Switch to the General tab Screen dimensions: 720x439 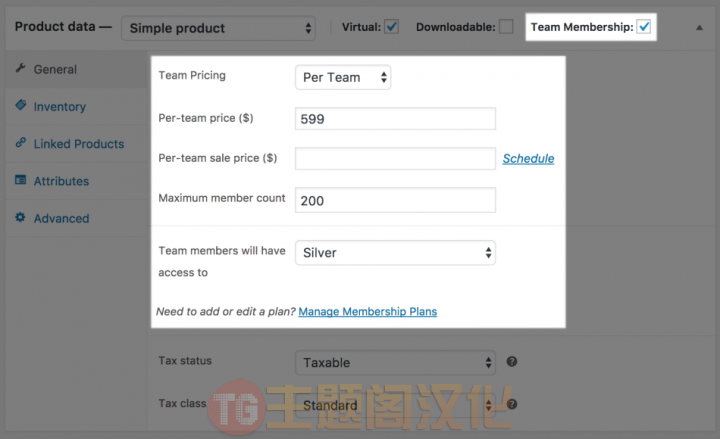(x=76, y=69)
